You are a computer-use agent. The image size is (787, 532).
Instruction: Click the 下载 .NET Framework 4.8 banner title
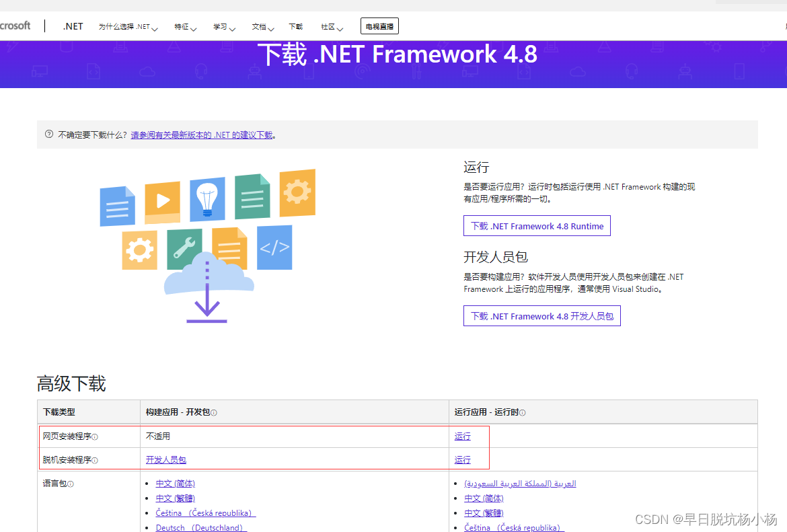[397, 54]
